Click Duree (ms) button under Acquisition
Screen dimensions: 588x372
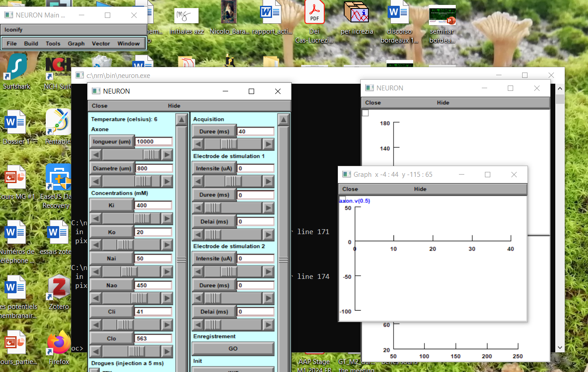[x=214, y=131]
